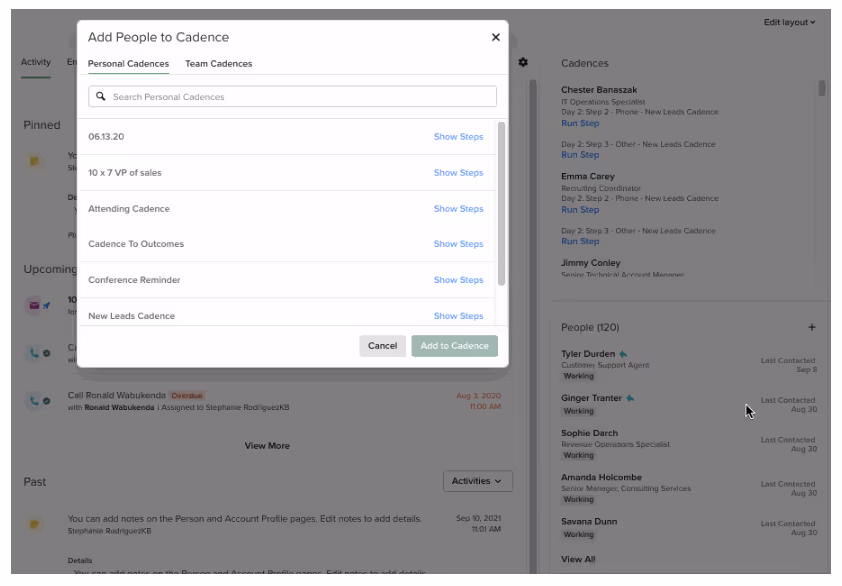Show steps for Attending Cadence

click(458, 208)
